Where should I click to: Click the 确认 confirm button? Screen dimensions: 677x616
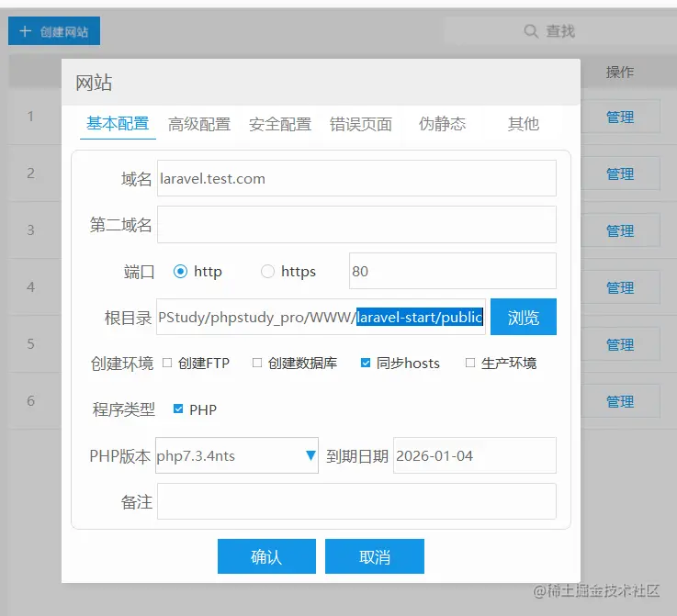tap(266, 556)
